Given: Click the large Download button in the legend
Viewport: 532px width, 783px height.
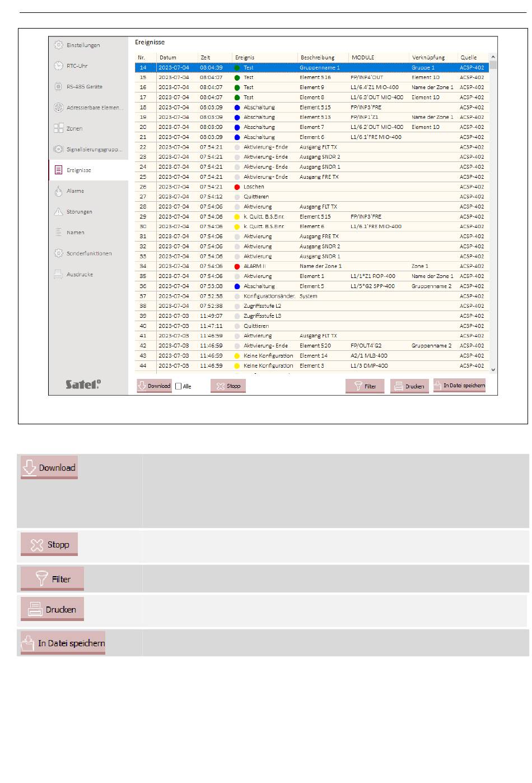Looking at the screenshot, I should 49,467.
